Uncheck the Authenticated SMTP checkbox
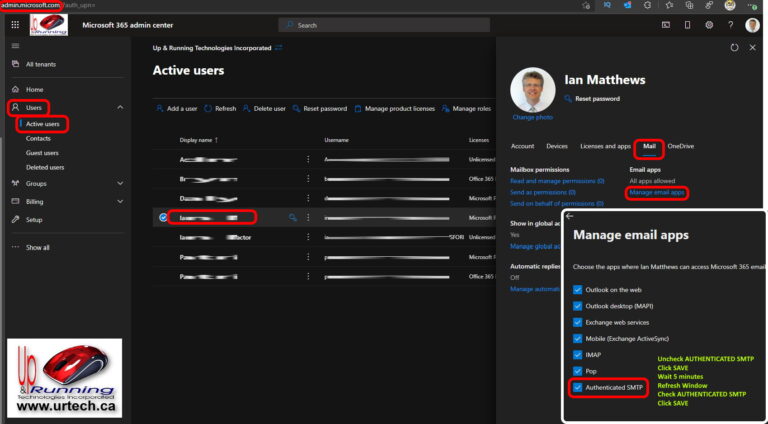Screen dimensions: 768x424 click(x=577, y=386)
